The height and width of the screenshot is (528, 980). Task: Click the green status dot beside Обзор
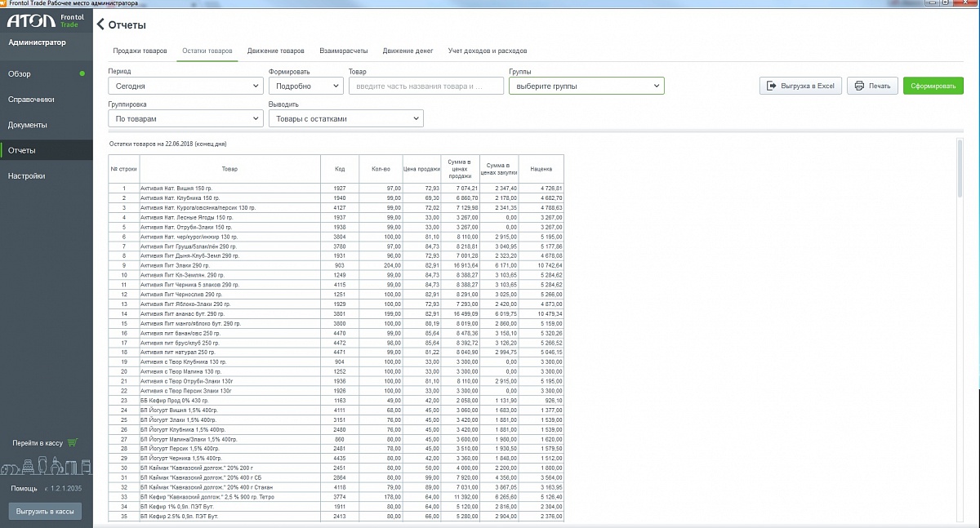82,74
